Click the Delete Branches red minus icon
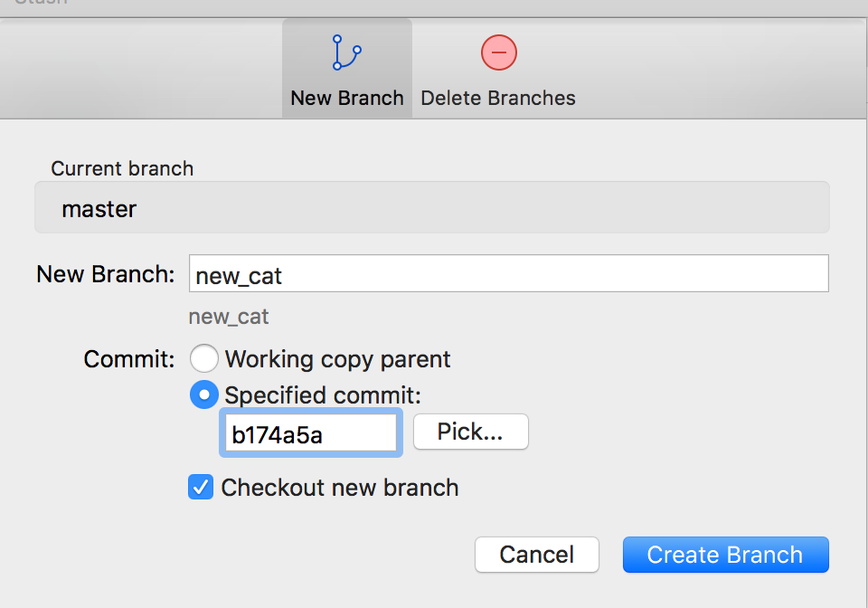Image resolution: width=868 pixels, height=608 pixels. point(498,52)
